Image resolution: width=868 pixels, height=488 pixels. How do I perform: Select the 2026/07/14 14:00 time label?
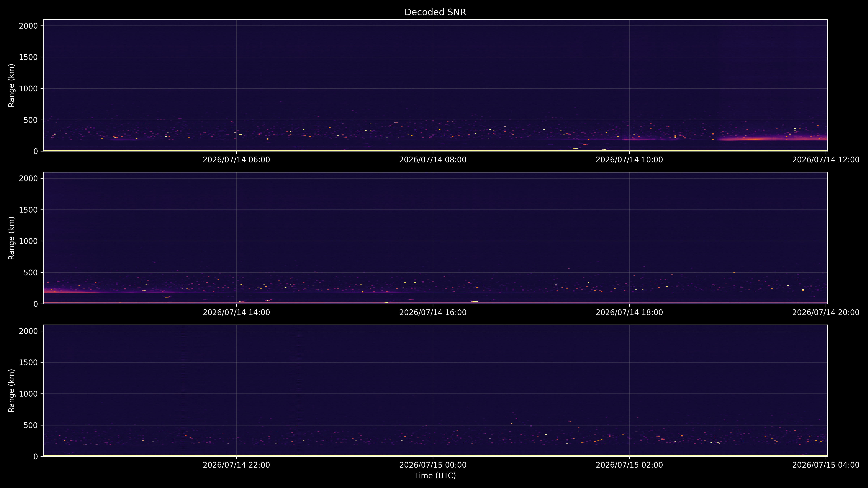[x=236, y=313]
